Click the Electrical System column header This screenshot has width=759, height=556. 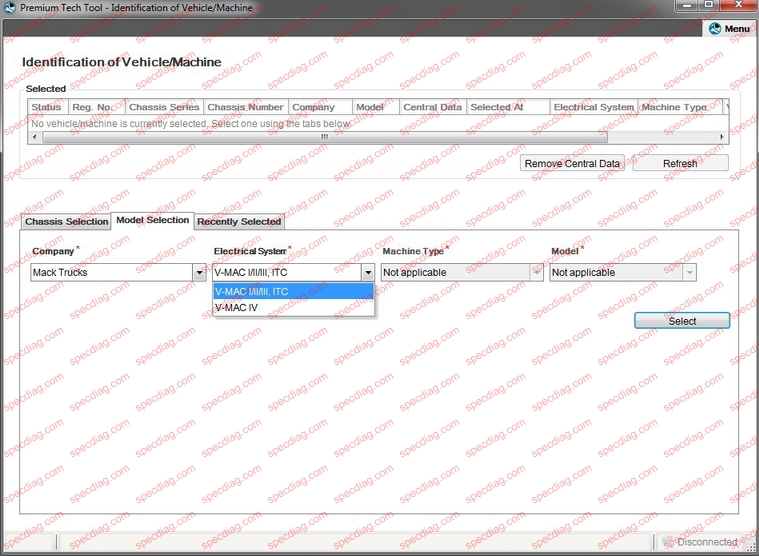(593, 107)
